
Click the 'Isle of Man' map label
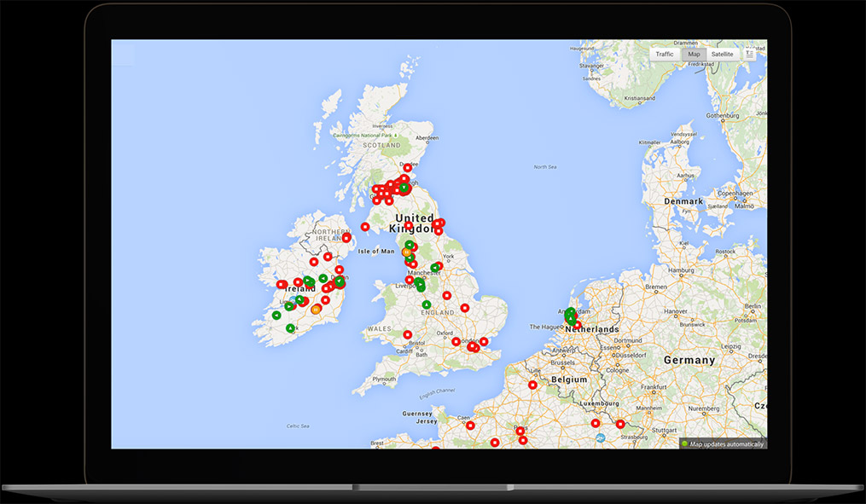376,252
